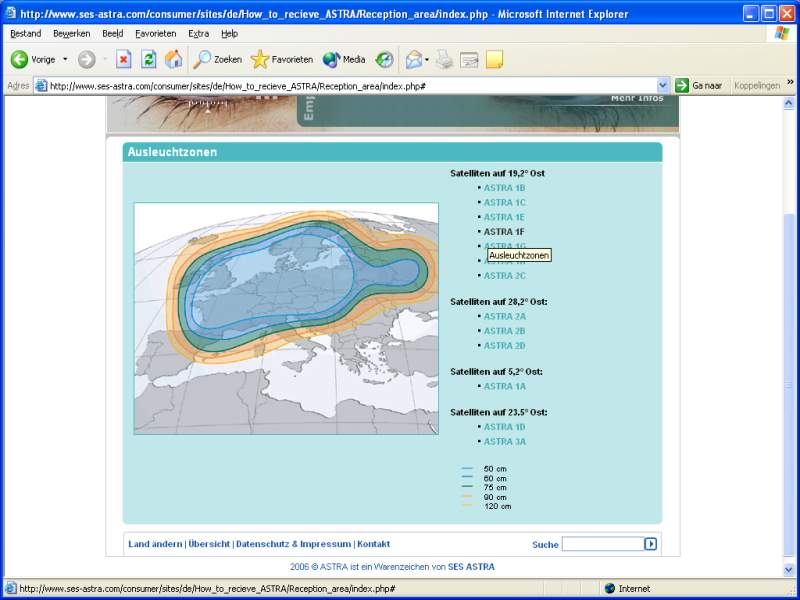Go to home page icon

[x=173, y=60]
